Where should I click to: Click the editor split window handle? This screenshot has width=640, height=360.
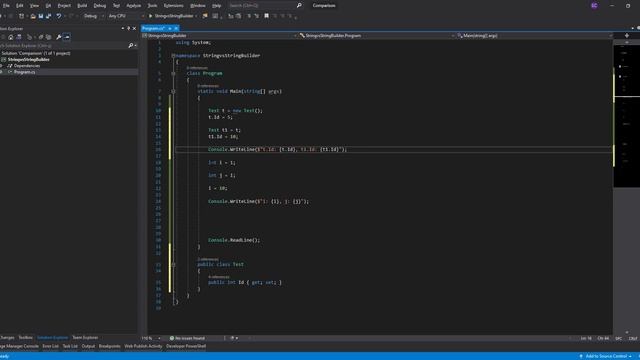pyautogui.click(x=627, y=36)
